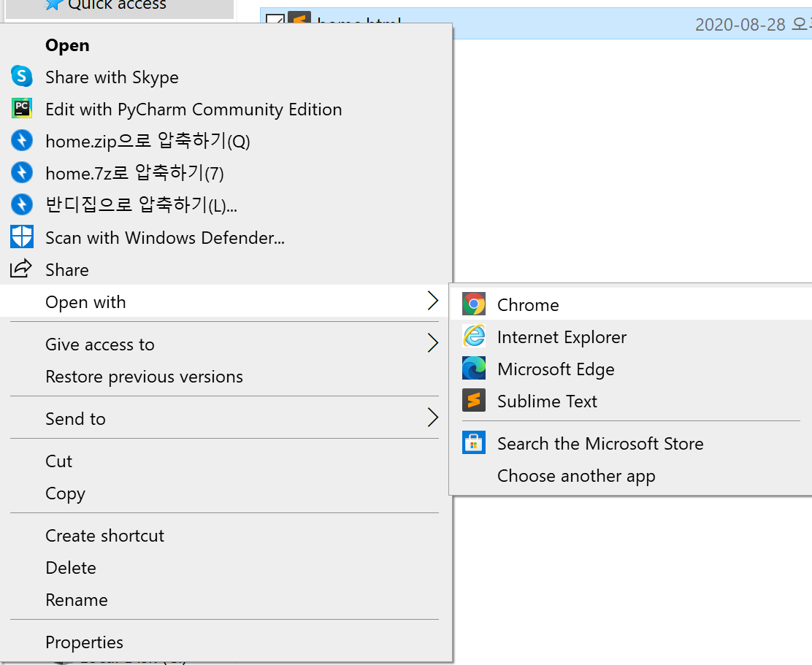Click the 2020-08-28 modified date cell
Image resolution: width=812 pixels, height=665 pixels.
pyautogui.click(x=753, y=24)
